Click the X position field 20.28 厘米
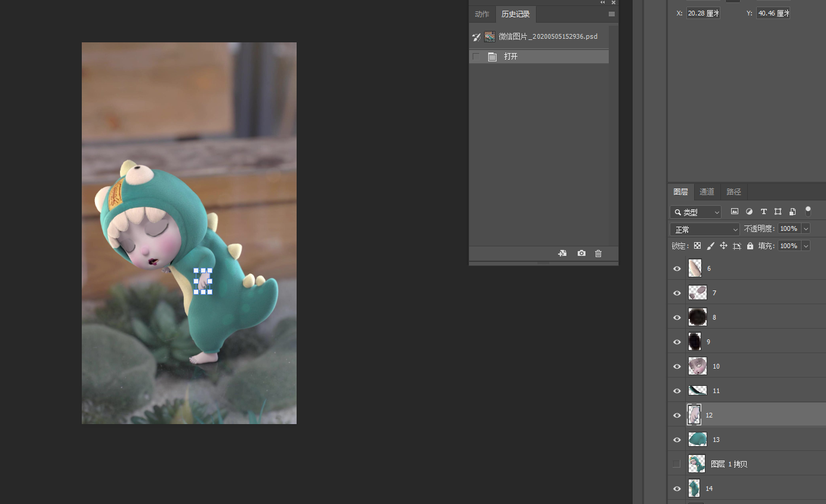This screenshot has height=504, width=826. click(x=703, y=13)
